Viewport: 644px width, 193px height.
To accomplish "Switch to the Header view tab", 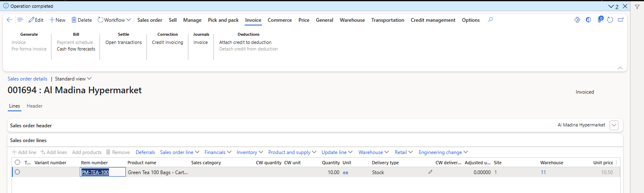I will pyautogui.click(x=35, y=106).
